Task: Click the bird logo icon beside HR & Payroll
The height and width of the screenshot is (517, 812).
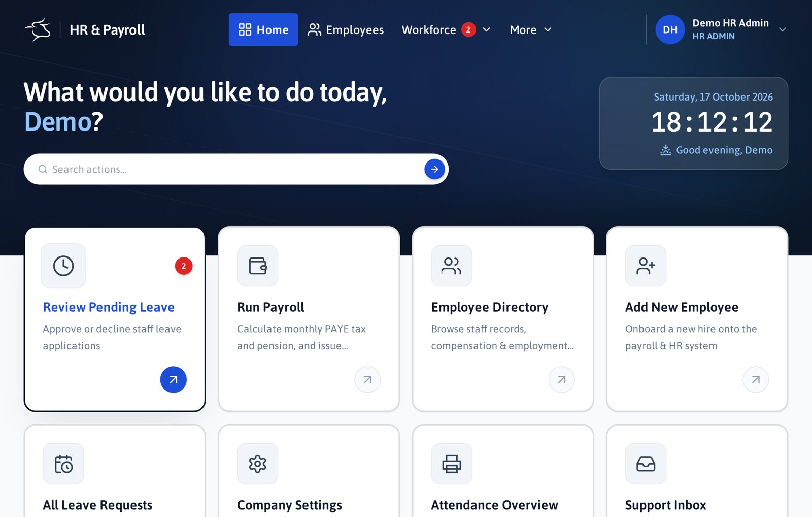Action: pos(39,29)
